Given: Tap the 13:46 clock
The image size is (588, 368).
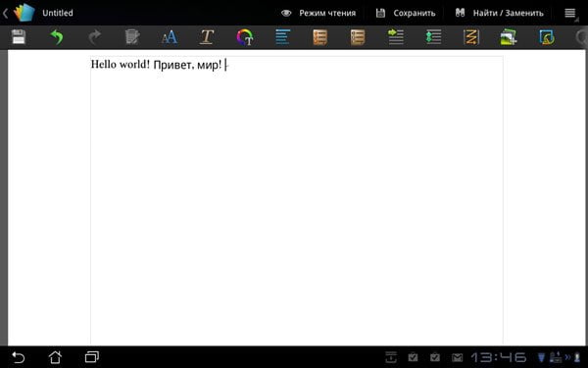Looking at the screenshot, I should click(x=499, y=357).
